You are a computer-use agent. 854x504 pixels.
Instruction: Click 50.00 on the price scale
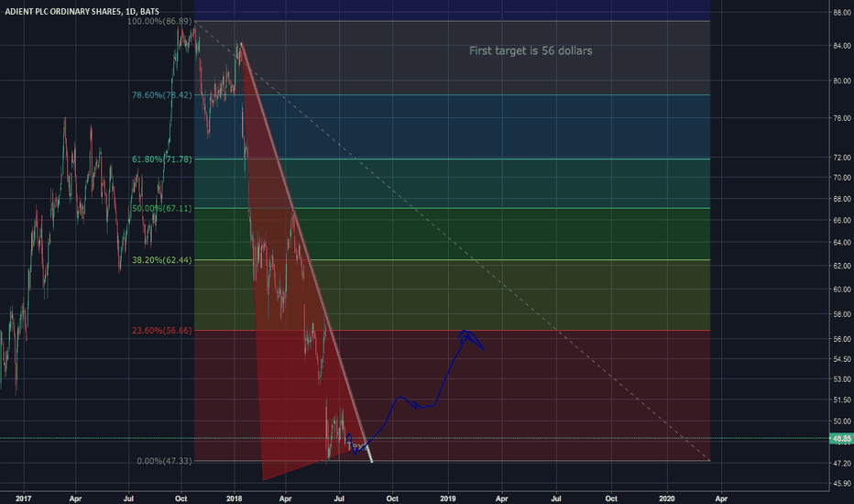coord(841,422)
